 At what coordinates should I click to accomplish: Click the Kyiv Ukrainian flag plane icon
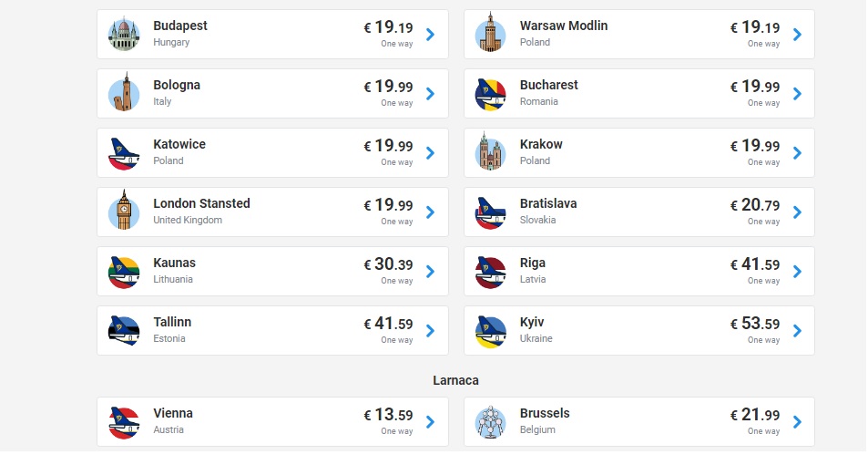pos(490,332)
